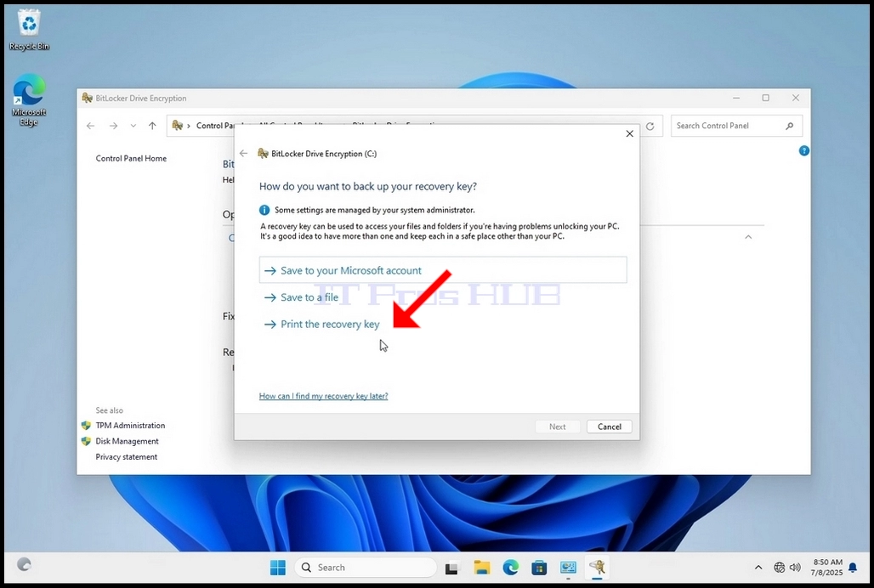Open 'How can I find my recovery key later?' link
Image resolution: width=874 pixels, height=588 pixels.
323,396
